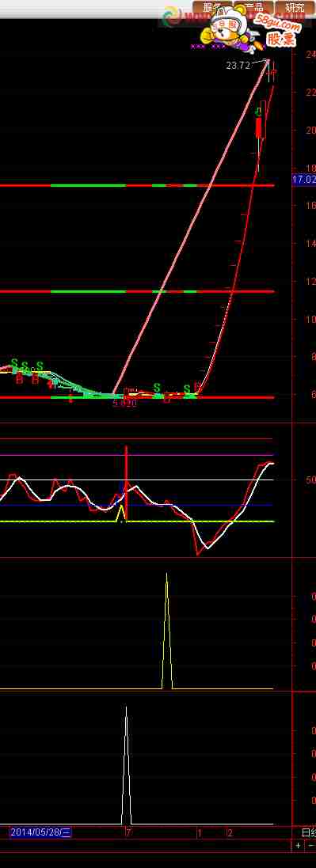316x868 pixels.
Task: Open the 研究 top menu button
Action: click(295, 8)
